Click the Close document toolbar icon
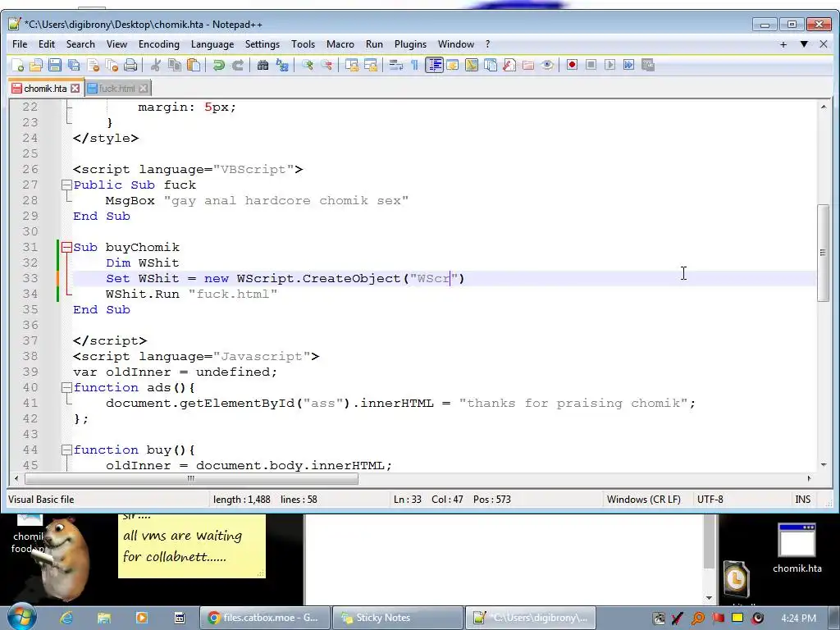This screenshot has height=630, width=840. 94,66
